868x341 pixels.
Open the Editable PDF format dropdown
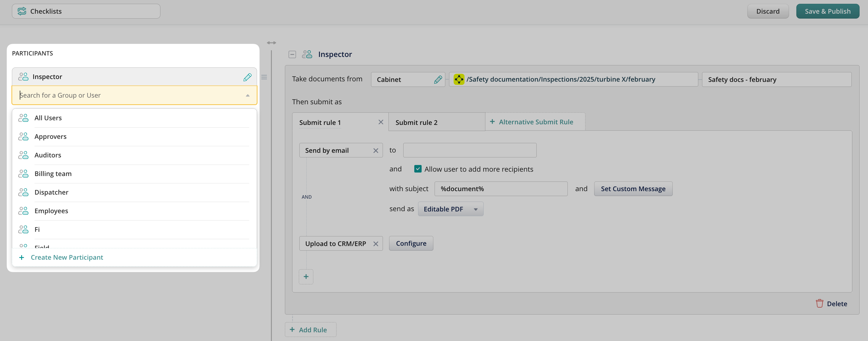point(450,209)
